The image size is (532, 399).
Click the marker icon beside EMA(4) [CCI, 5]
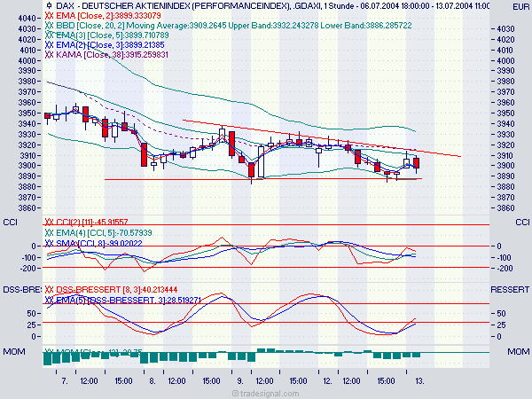[49, 233]
